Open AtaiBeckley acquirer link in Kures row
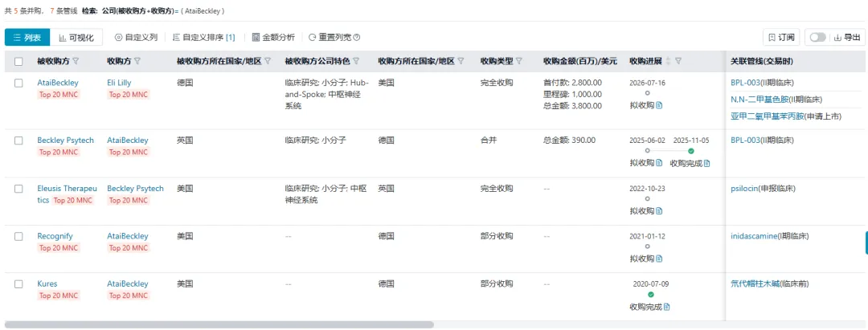868x330 pixels. click(128, 284)
